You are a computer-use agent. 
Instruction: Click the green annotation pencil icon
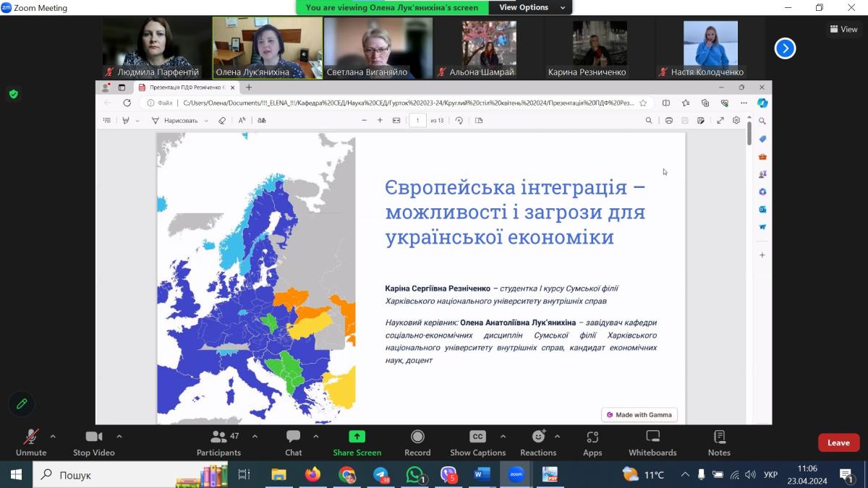[22, 403]
